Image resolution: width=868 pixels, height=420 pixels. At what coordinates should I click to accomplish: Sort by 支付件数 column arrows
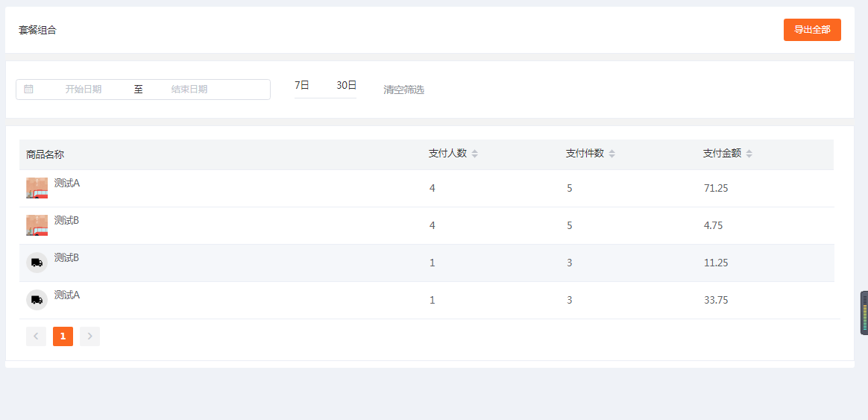611,154
